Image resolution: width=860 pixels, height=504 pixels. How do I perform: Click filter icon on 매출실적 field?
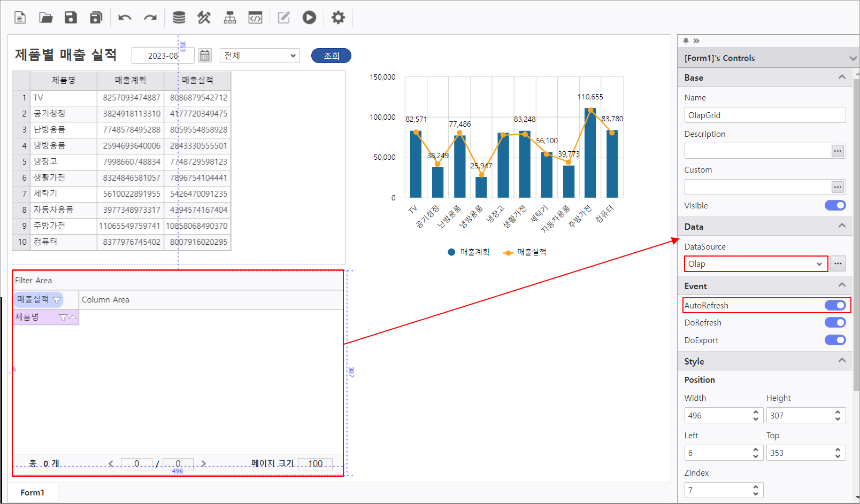(56, 300)
